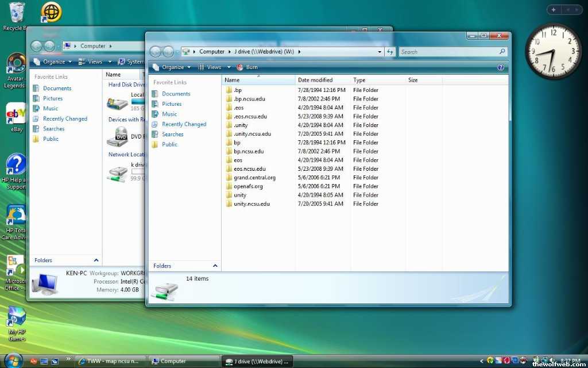Sort files by the Type column header

point(359,80)
